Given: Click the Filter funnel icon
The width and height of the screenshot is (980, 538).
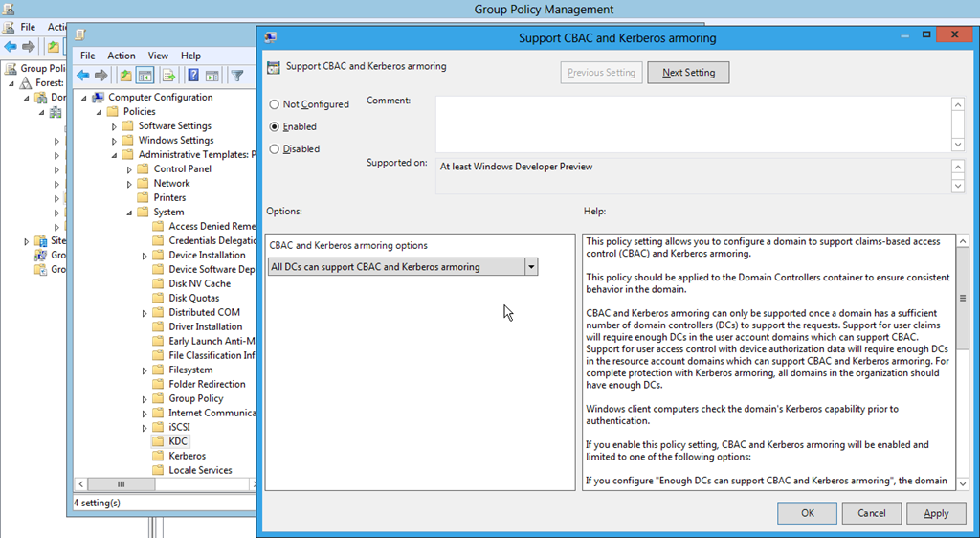Looking at the screenshot, I should click(x=237, y=76).
